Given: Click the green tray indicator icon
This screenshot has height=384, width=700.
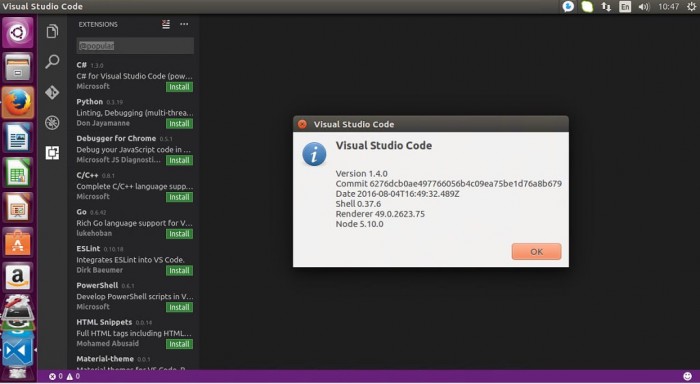Looking at the screenshot, I should click(587, 7).
